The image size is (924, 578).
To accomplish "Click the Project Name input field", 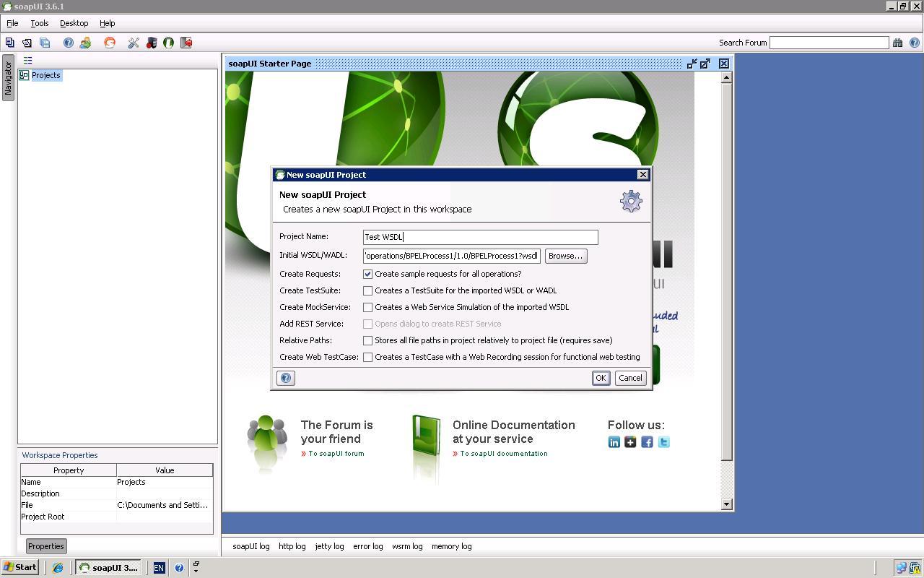I will tap(481, 237).
